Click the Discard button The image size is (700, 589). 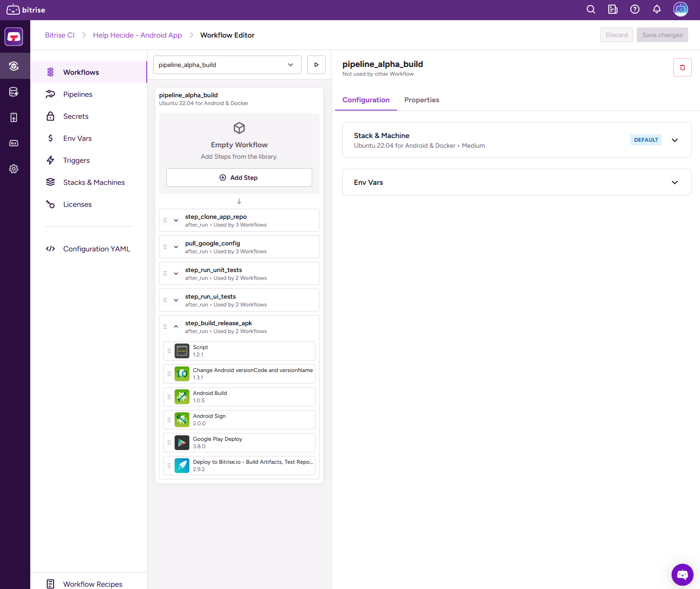[x=617, y=35]
